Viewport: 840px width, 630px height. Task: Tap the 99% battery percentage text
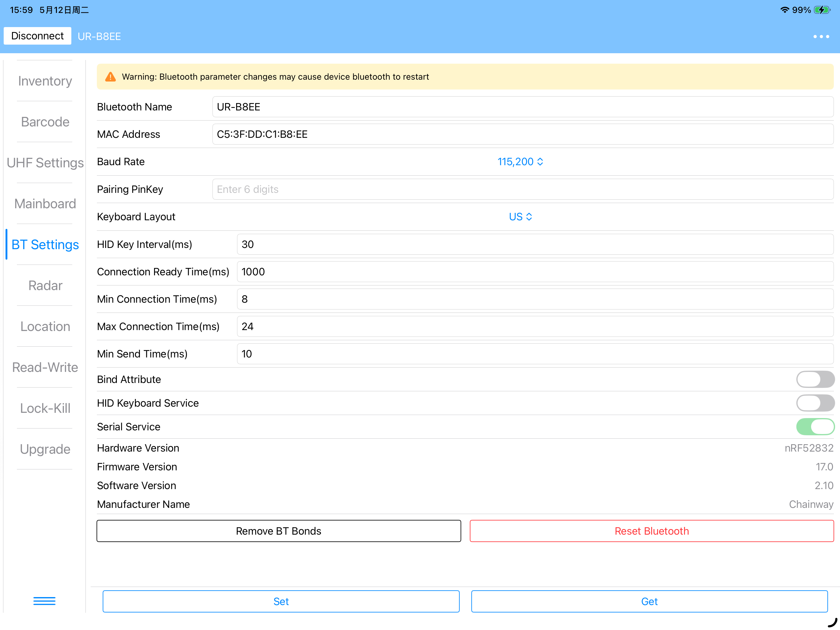801,10
